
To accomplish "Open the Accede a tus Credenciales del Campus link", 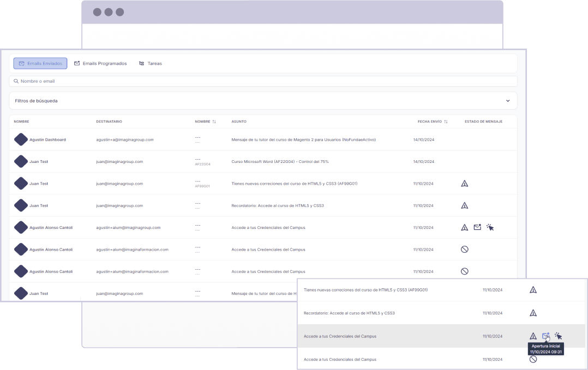I will 268,227.
